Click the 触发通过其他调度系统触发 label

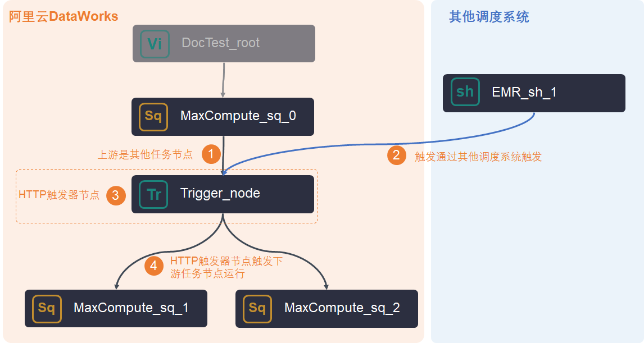[x=478, y=157]
